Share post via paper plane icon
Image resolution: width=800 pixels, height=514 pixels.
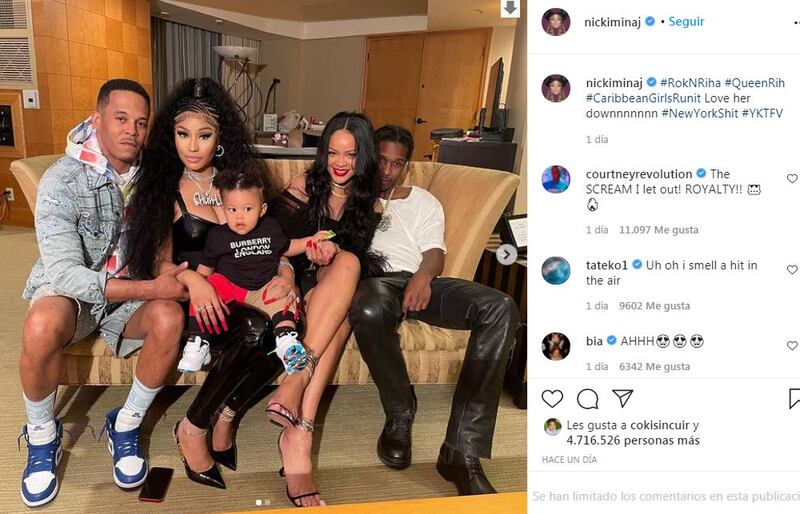click(x=622, y=398)
